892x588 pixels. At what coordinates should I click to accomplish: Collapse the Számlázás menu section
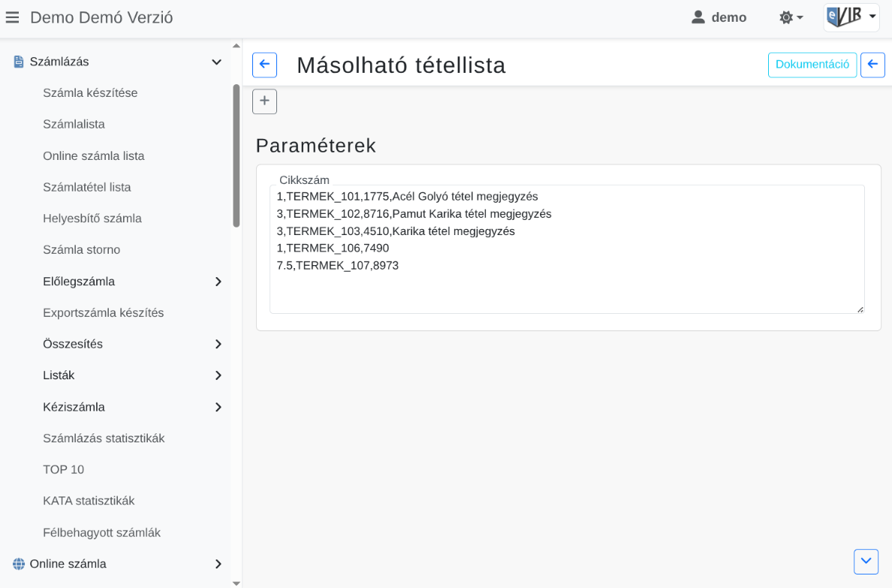point(217,62)
